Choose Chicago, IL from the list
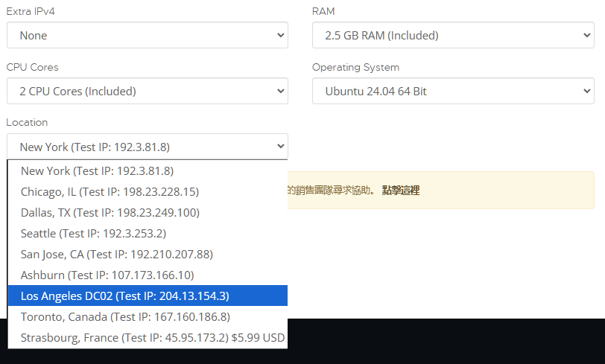The image size is (605, 364). pos(110,191)
